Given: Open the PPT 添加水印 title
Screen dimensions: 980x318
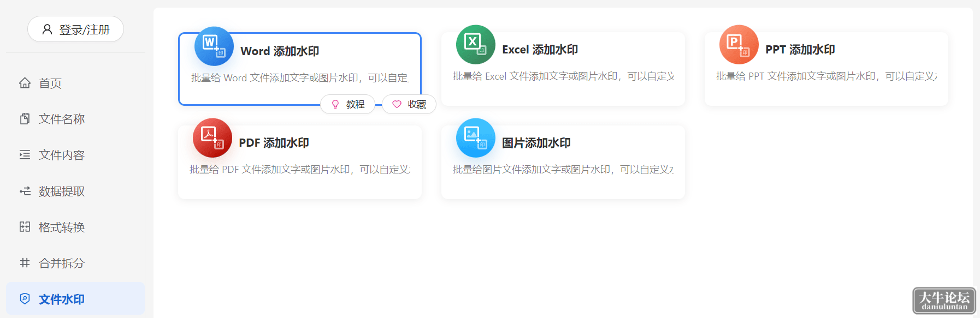Looking at the screenshot, I should 800,50.
